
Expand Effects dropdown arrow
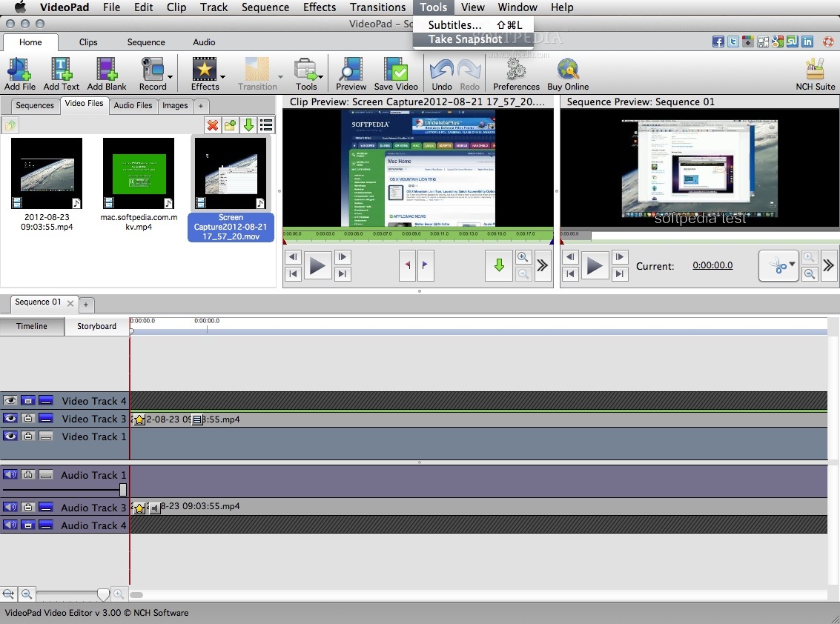(x=223, y=76)
